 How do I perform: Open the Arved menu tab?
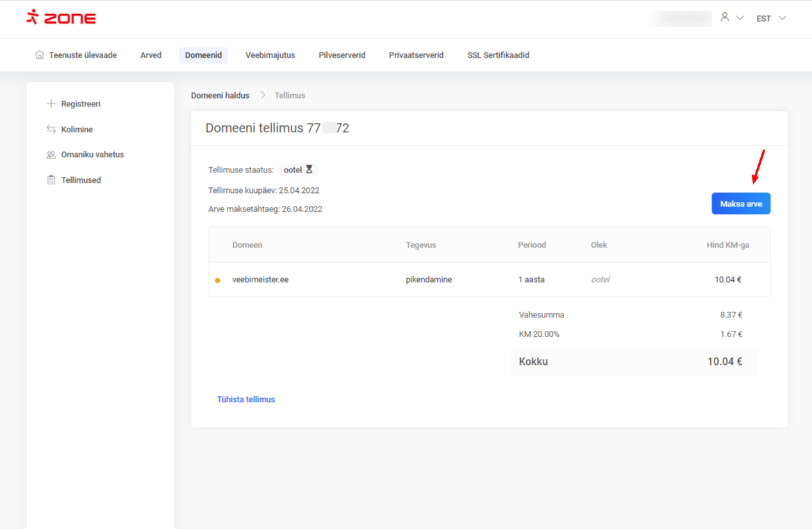(151, 55)
